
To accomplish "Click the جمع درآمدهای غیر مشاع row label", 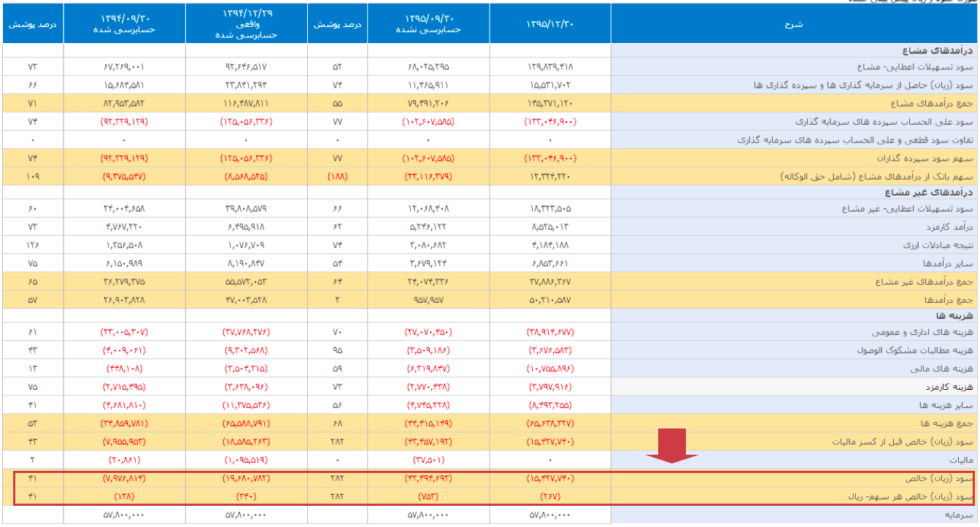I will (x=925, y=281).
